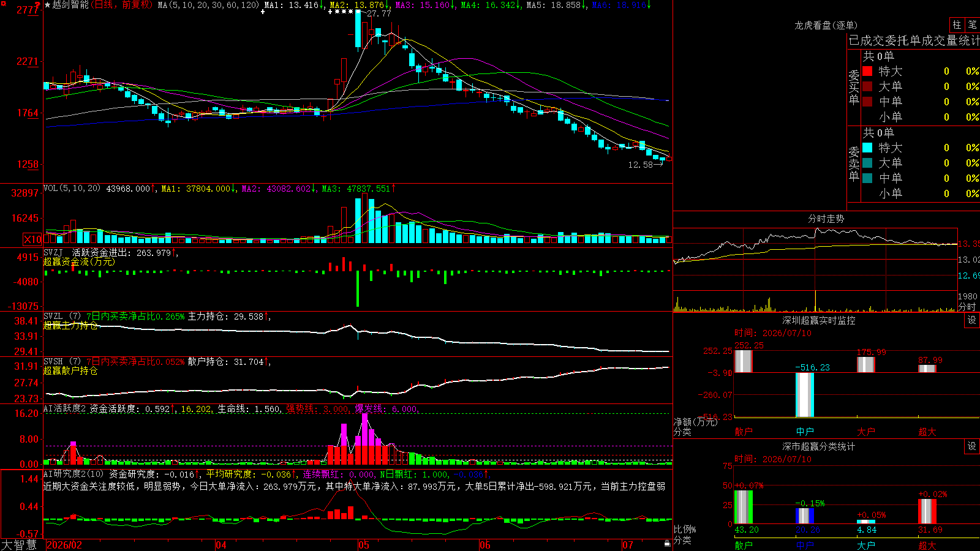Click the red question mark icon above the price axis
This screenshot has width=980, height=551.
coord(37,5)
